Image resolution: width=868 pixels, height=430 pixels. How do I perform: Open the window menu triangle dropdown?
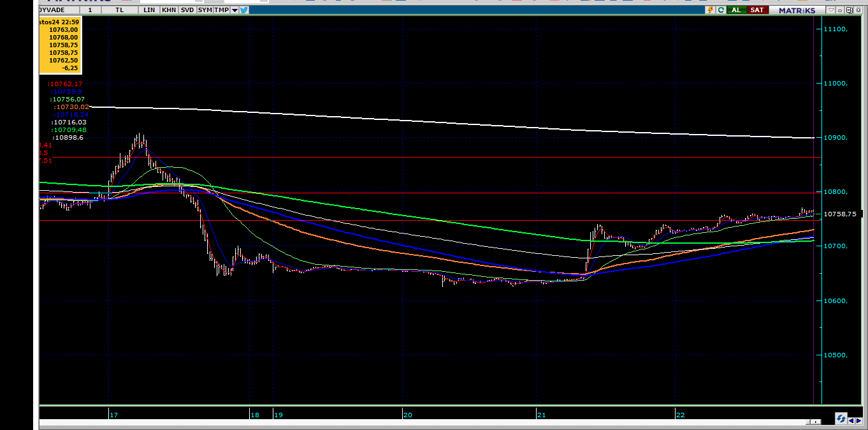tap(831, 10)
